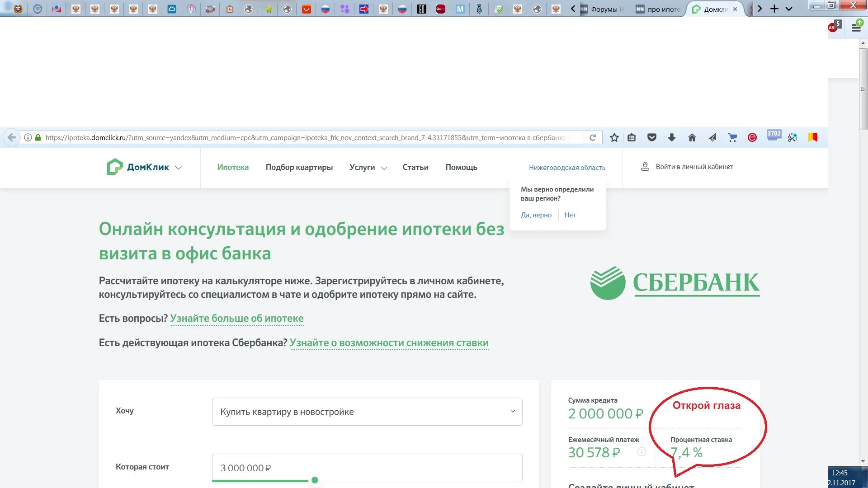Screen dimensions: 868x488
Task: Select 'Нет' region detection toggle
Action: tap(569, 215)
